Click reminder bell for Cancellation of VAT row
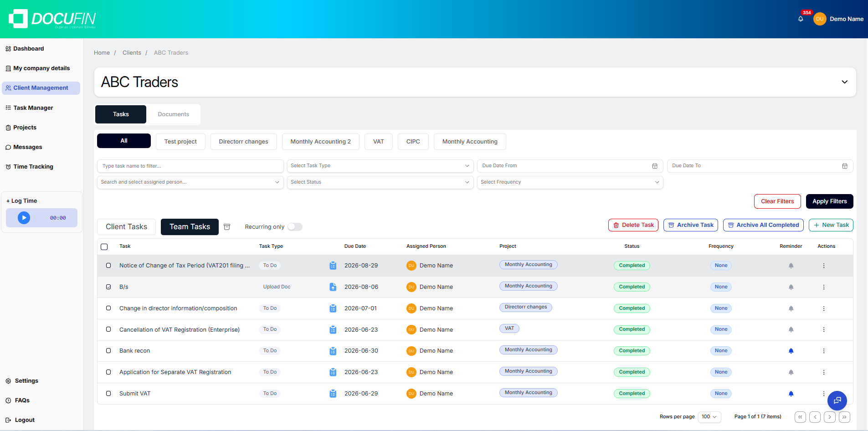868x431 pixels. click(x=791, y=329)
